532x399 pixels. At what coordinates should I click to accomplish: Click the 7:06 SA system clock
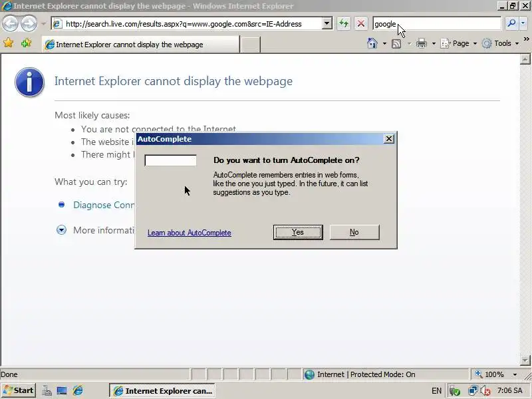click(x=509, y=390)
